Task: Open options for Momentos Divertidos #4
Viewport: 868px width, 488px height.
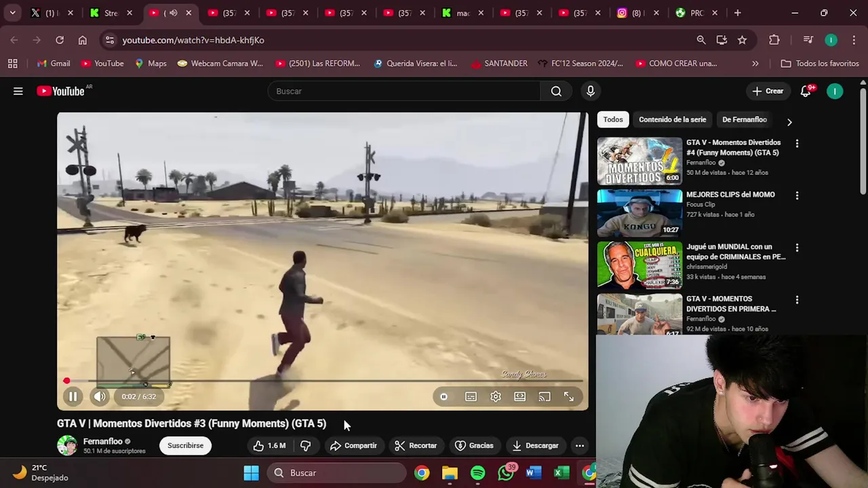Action: (x=797, y=144)
